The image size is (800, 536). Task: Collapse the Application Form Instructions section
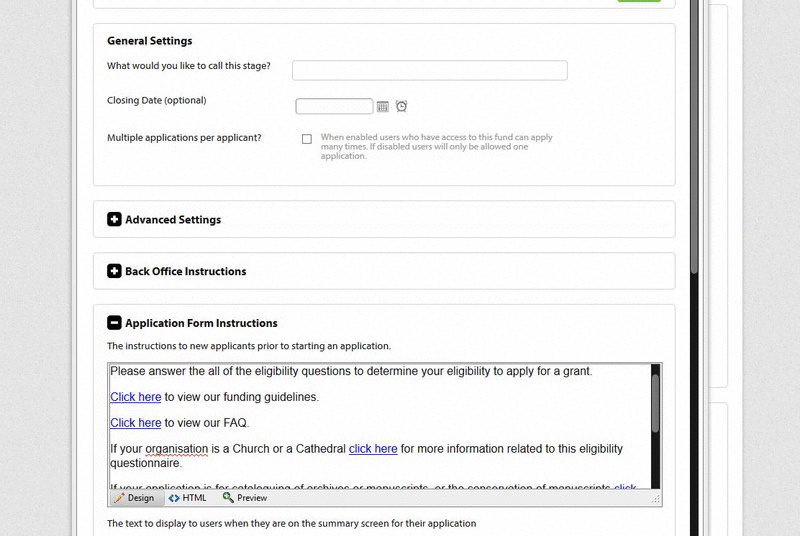pyautogui.click(x=114, y=323)
